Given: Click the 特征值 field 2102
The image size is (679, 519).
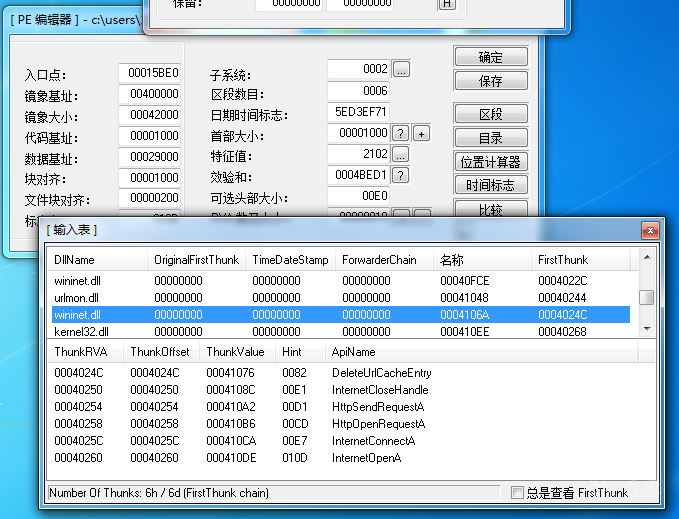Looking at the screenshot, I should 359,154.
